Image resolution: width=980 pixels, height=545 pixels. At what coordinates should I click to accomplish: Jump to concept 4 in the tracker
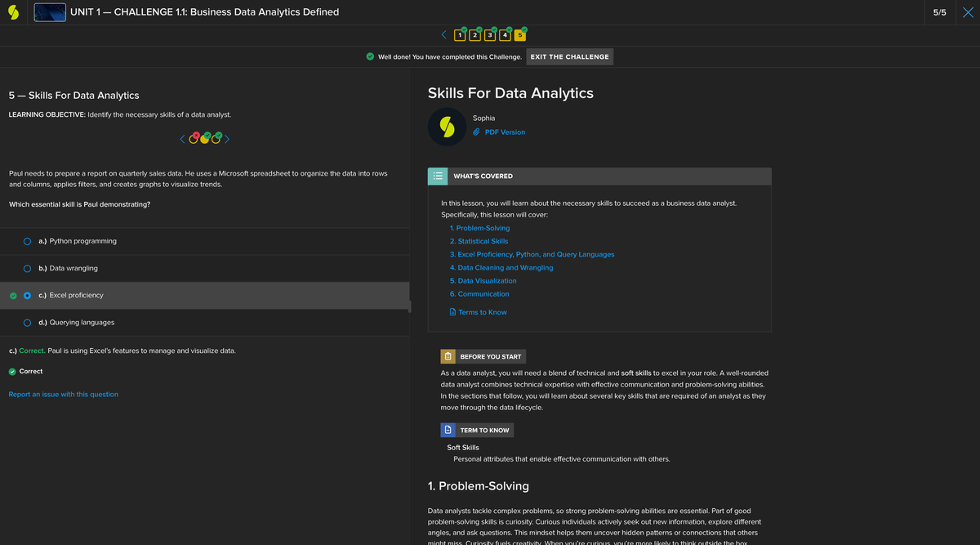pyautogui.click(x=506, y=35)
